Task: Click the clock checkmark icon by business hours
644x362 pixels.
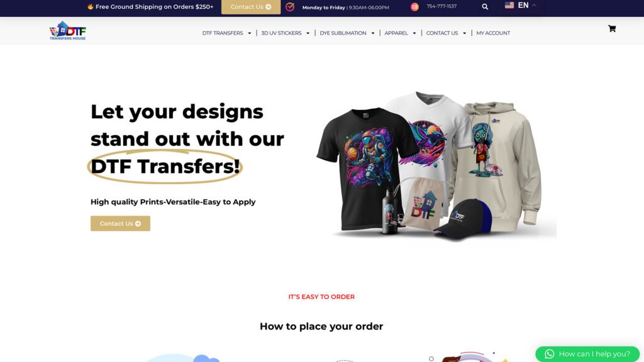Action: pyautogui.click(x=290, y=6)
